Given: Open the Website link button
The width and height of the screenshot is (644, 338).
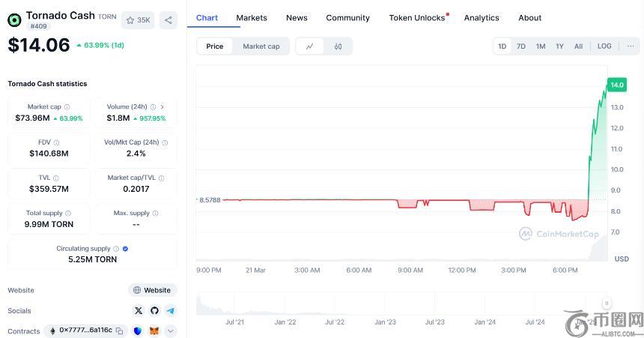Looking at the screenshot, I should [152, 290].
